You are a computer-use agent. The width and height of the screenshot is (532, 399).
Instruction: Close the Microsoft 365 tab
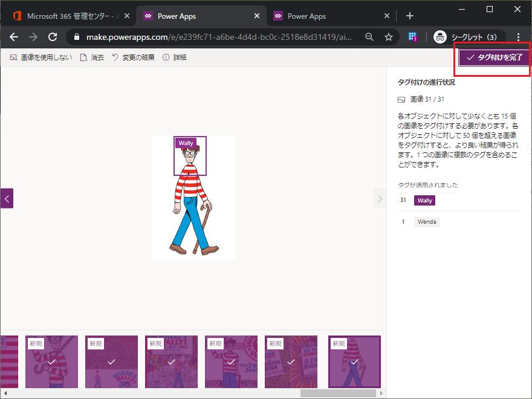[126, 16]
